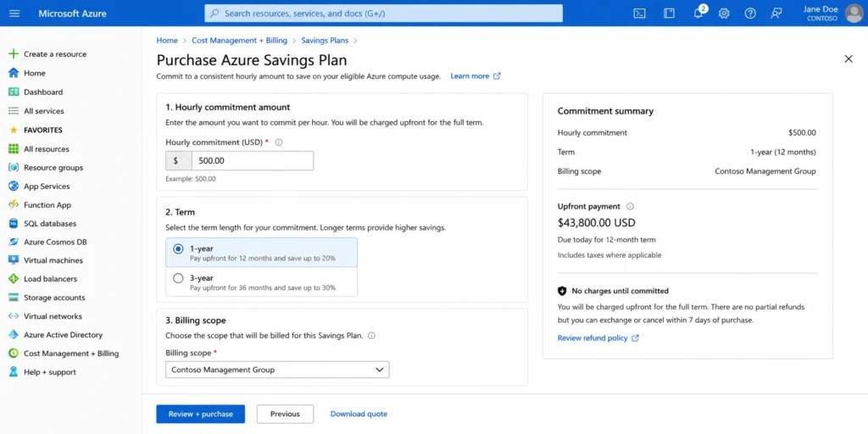868x434 pixels.
Task: Click Review + purchase button
Action: pos(200,414)
